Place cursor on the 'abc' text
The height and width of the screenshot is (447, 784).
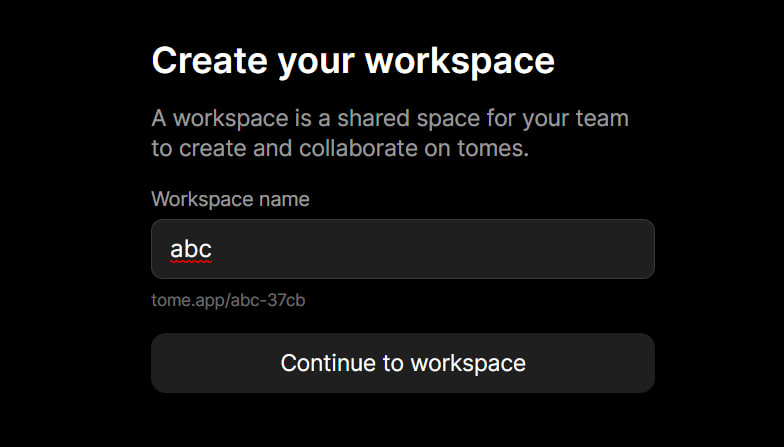191,249
